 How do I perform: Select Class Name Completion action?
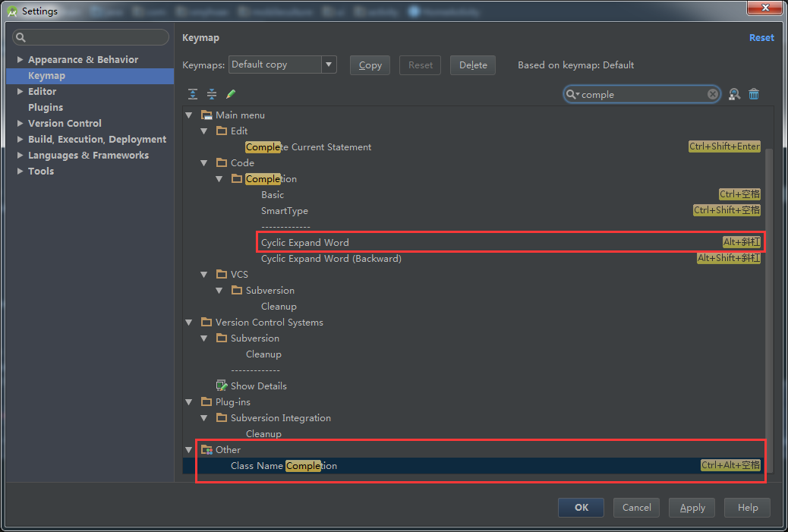tap(283, 466)
